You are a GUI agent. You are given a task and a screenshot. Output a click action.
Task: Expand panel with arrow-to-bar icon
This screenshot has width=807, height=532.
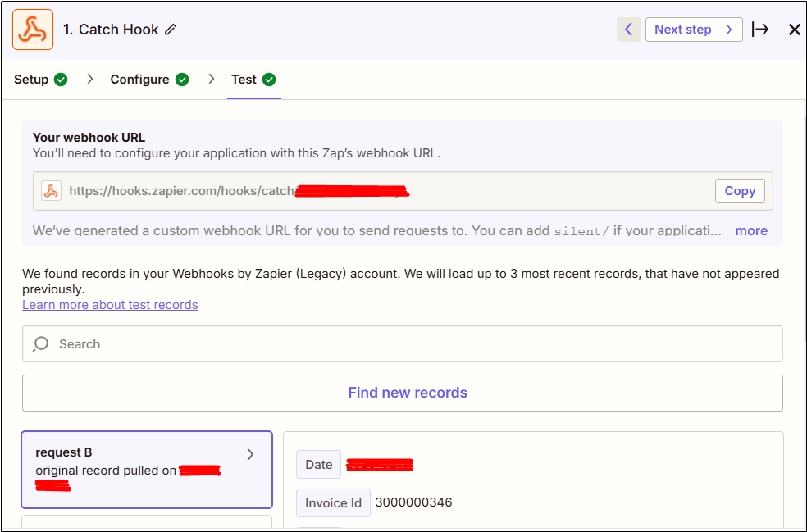pos(760,30)
